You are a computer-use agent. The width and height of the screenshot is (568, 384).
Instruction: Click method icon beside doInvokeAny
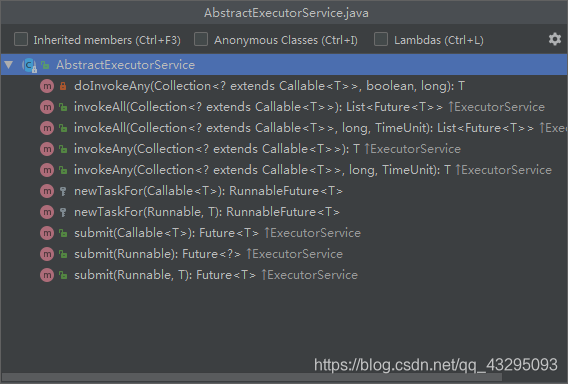point(47,86)
